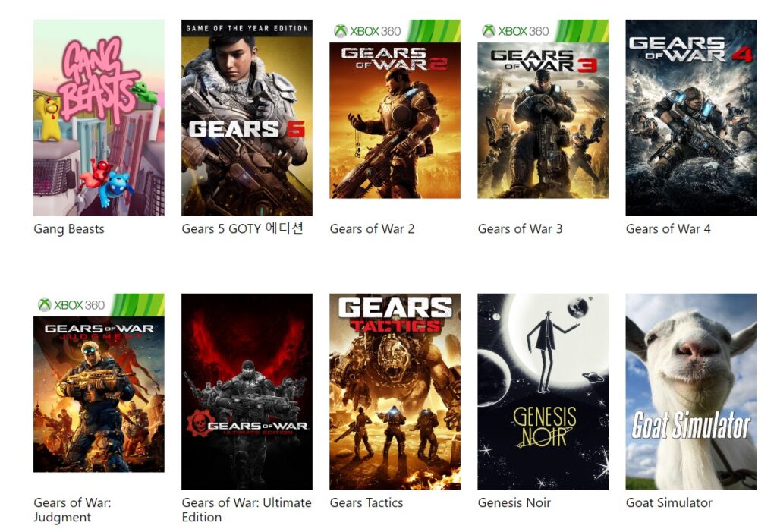Click the Gears Tactics cover image
The width and height of the screenshot is (777, 532).
coord(395,392)
